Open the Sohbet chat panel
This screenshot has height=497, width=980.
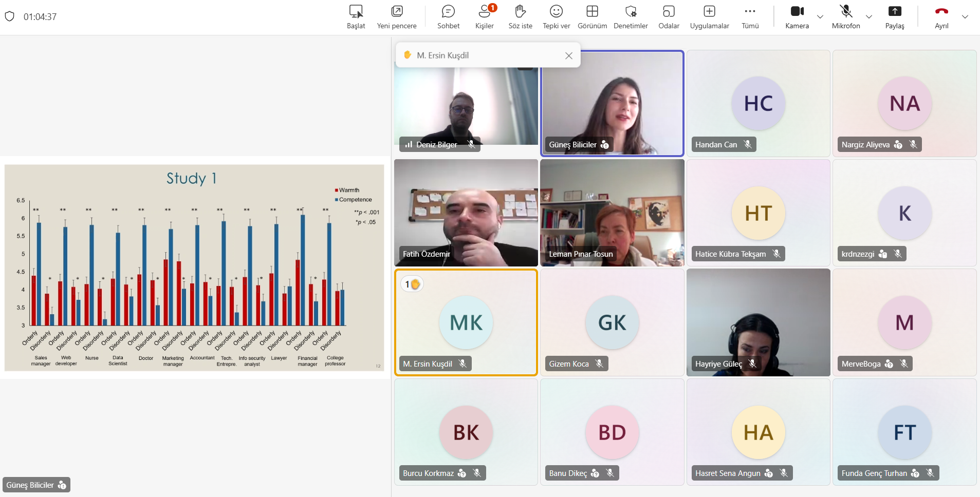coord(448,17)
